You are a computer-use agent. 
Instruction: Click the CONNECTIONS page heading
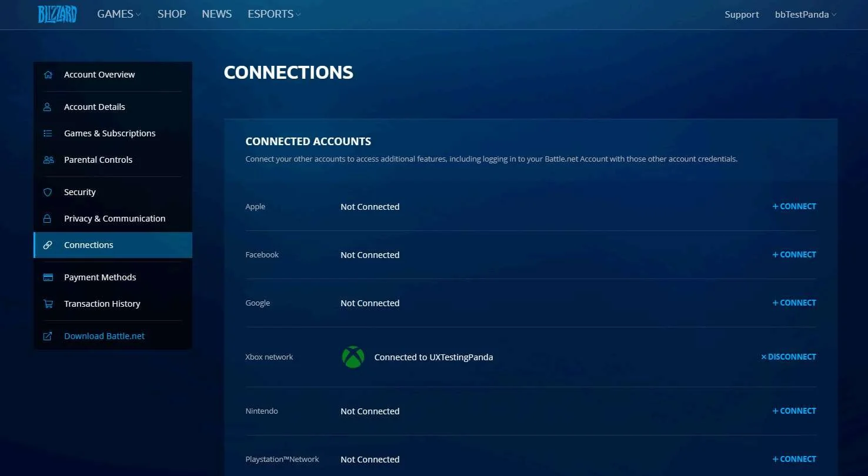pyautogui.click(x=289, y=72)
